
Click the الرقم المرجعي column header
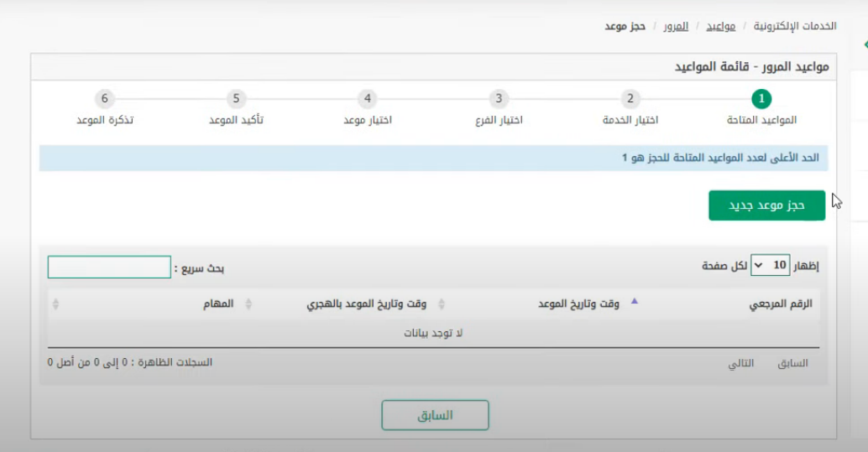click(x=781, y=304)
